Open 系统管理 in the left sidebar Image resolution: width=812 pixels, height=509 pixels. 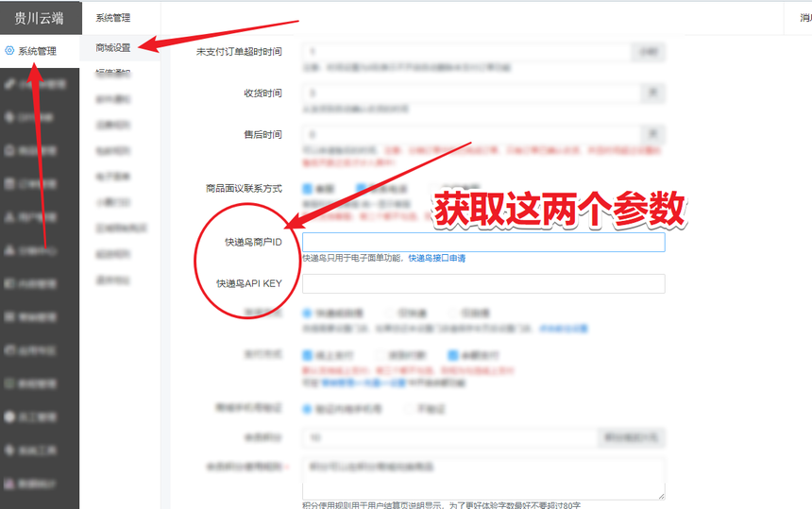(40, 51)
